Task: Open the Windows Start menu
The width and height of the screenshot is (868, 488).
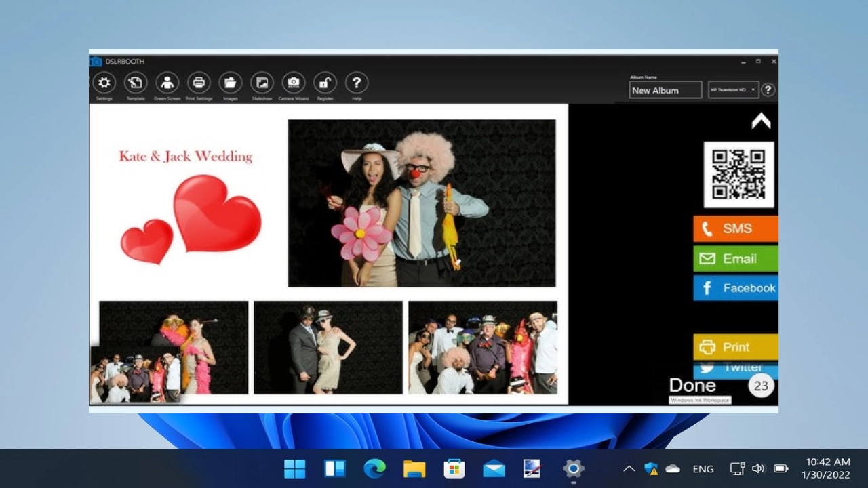Action: click(295, 468)
